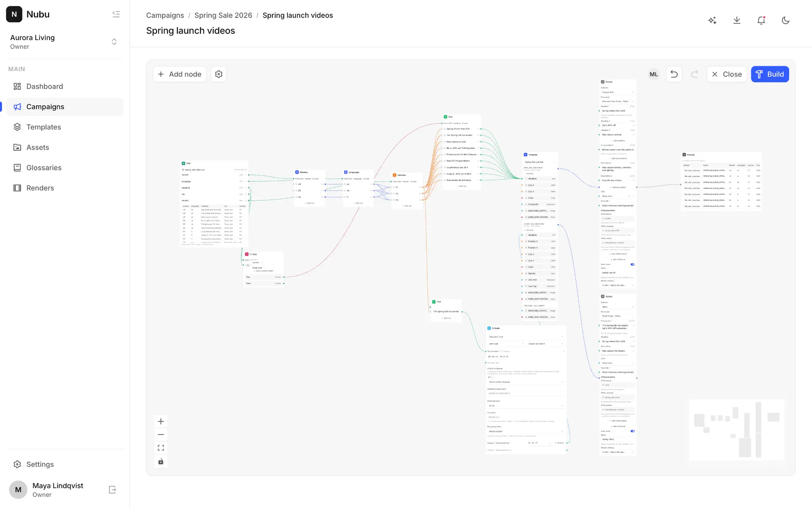Select the top Output node icon

pyautogui.click(x=603, y=82)
